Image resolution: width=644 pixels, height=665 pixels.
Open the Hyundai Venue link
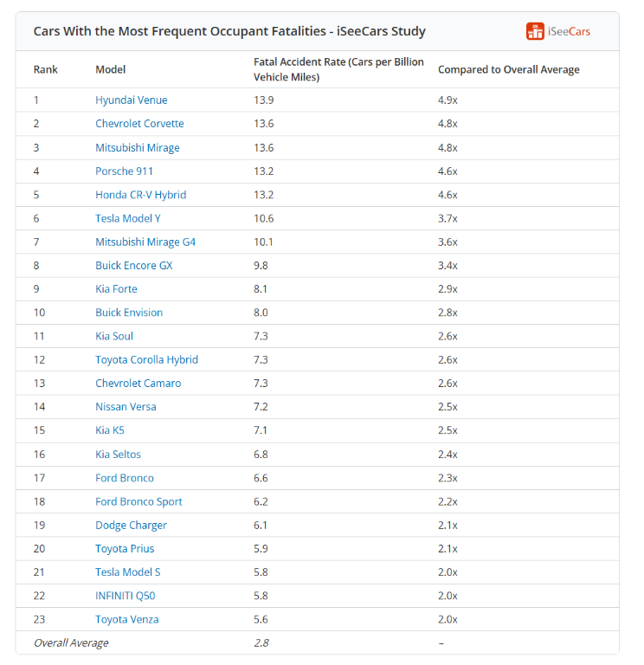(x=131, y=100)
